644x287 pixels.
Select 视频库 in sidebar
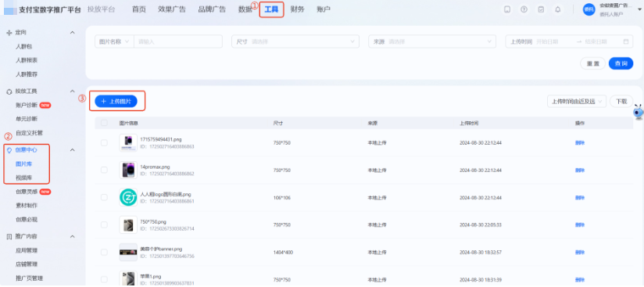23,178
